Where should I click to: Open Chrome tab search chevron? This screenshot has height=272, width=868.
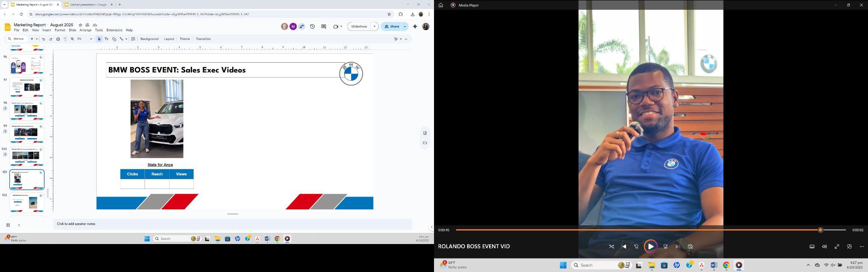(4, 5)
